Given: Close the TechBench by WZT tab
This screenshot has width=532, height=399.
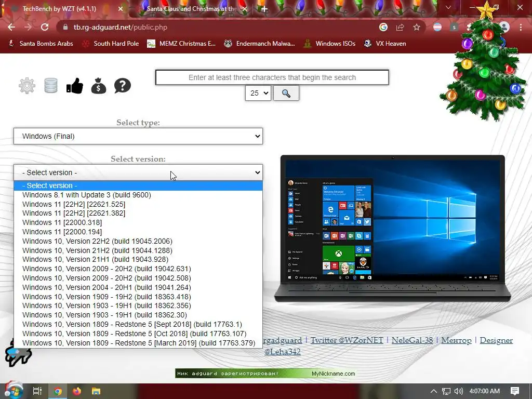Looking at the screenshot, I should tap(121, 9).
